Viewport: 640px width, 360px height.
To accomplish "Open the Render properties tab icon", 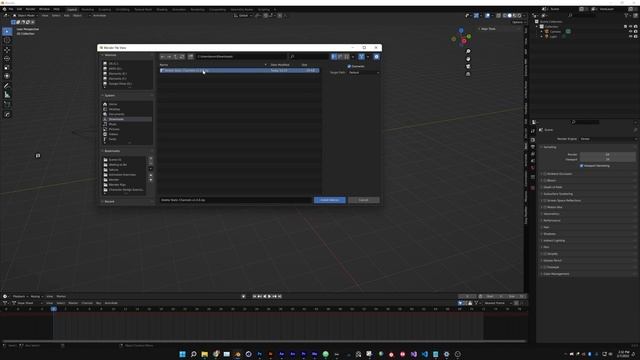I will point(533,140).
